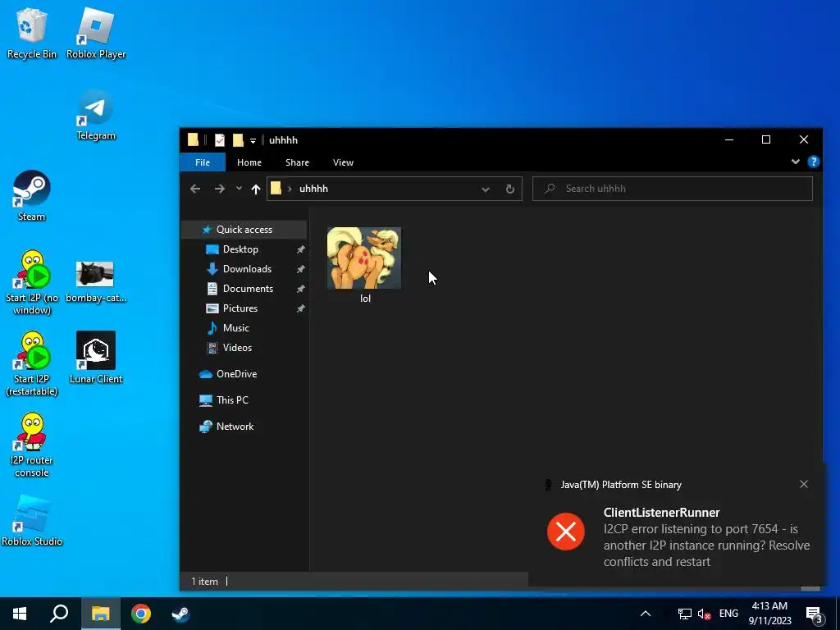This screenshot has height=630, width=840.
Task: Click the uhhhh address bar path
Action: click(314, 189)
